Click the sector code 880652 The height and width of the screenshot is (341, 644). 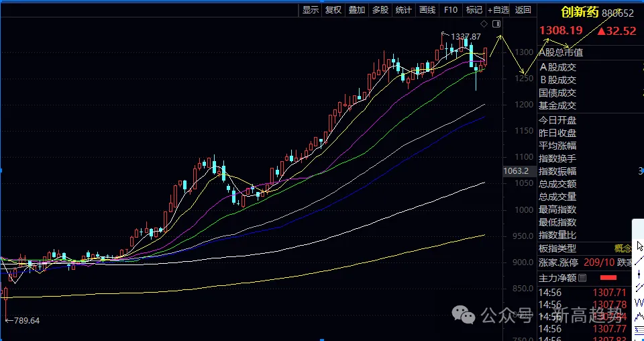tap(618, 13)
